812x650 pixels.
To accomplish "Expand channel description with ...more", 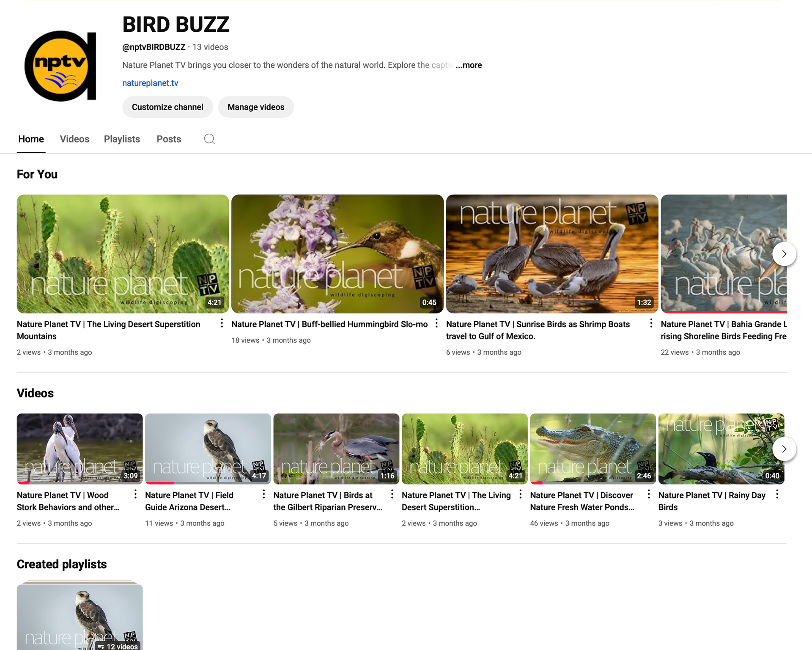I will [x=469, y=65].
